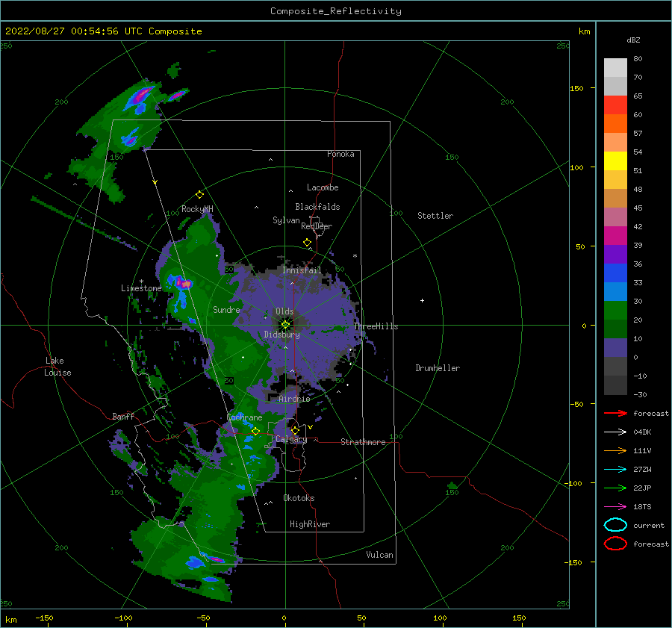Click the cyan 27ZW arrow icon

click(615, 470)
